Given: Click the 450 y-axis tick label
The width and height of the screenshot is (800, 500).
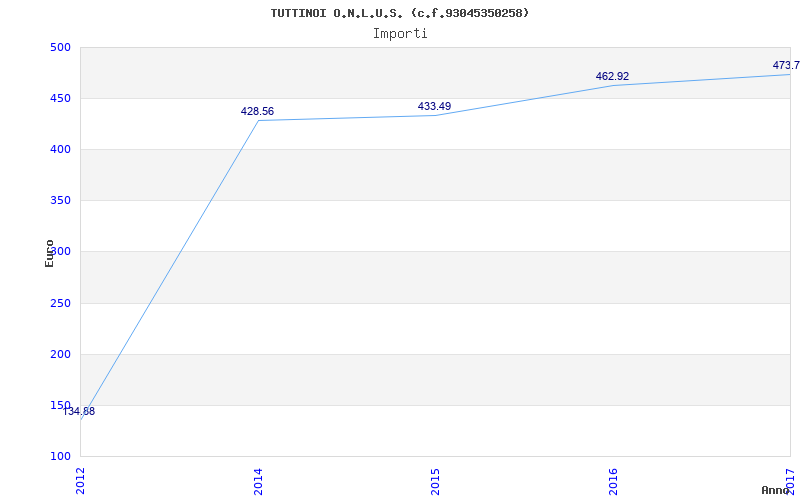Looking at the screenshot, I should pos(60,98).
